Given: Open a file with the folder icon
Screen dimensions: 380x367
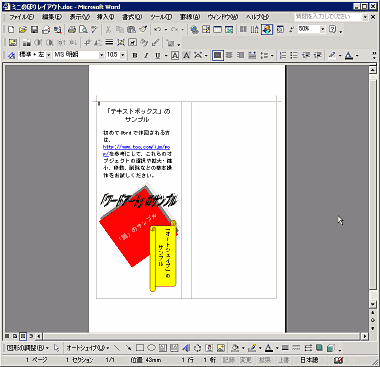Looking at the screenshot, I should 22,30.
